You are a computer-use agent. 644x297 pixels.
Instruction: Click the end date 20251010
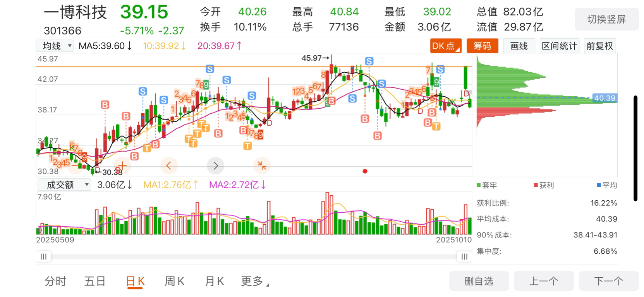(x=454, y=240)
